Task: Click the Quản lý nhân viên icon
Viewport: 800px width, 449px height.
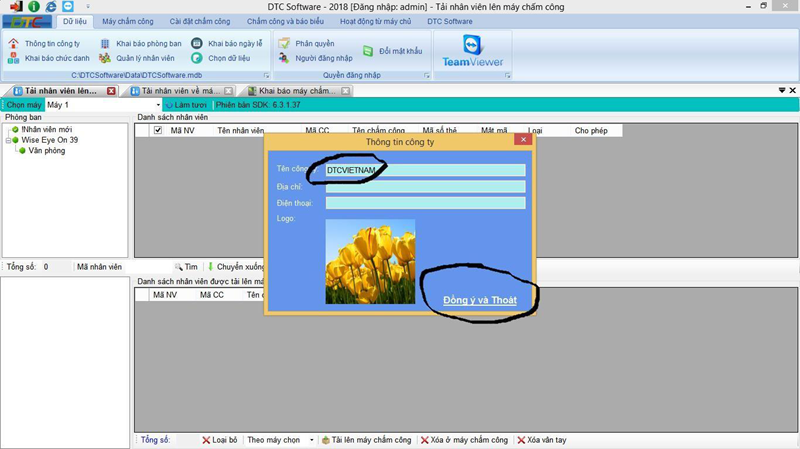Action: tap(106, 59)
